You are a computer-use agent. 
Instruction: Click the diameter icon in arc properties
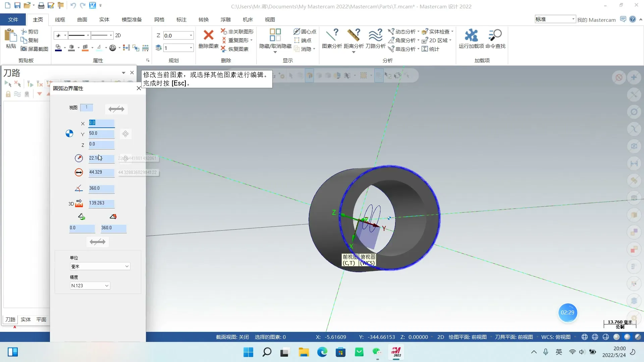(x=78, y=172)
